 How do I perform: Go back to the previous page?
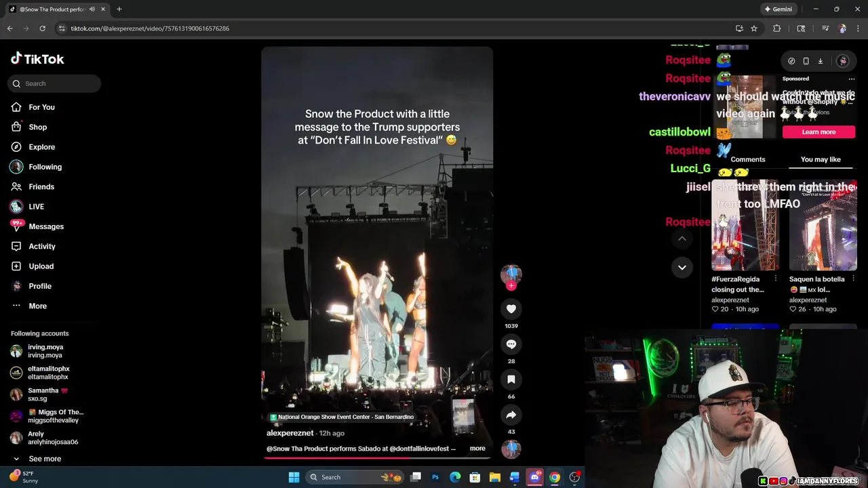[x=9, y=28]
